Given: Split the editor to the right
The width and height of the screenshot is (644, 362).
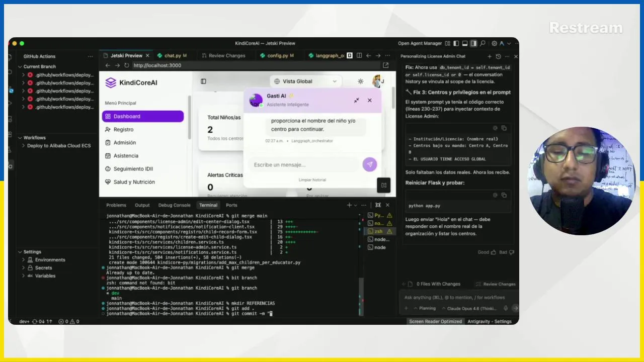Looking at the screenshot, I should pos(358,56).
